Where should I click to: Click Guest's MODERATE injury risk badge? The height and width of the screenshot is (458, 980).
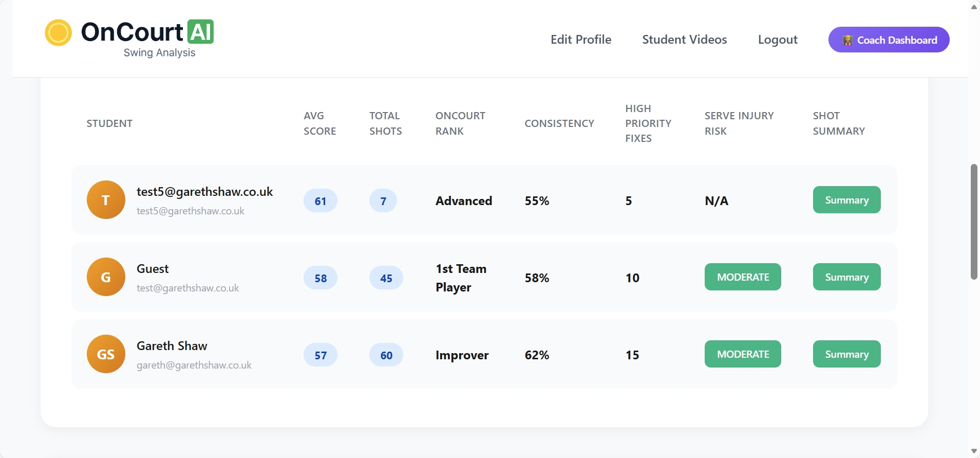pyautogui.click(x=742, y=277)
